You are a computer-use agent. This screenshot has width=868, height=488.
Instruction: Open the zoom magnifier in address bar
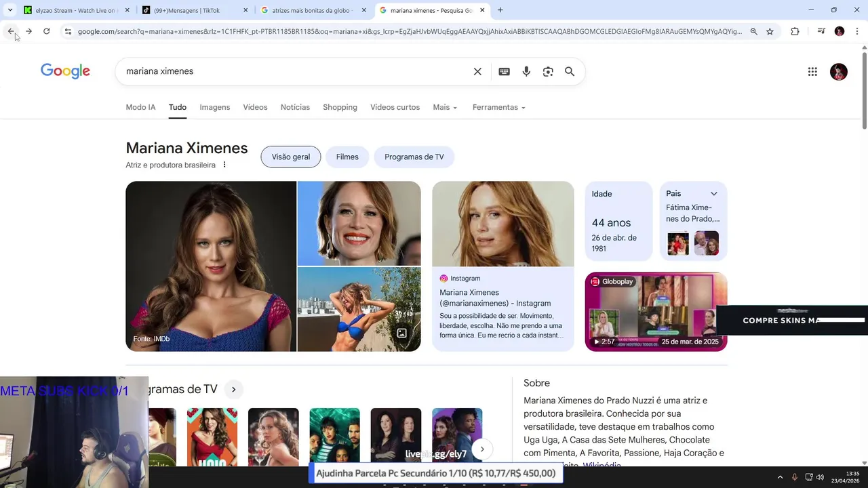(753, 31)
